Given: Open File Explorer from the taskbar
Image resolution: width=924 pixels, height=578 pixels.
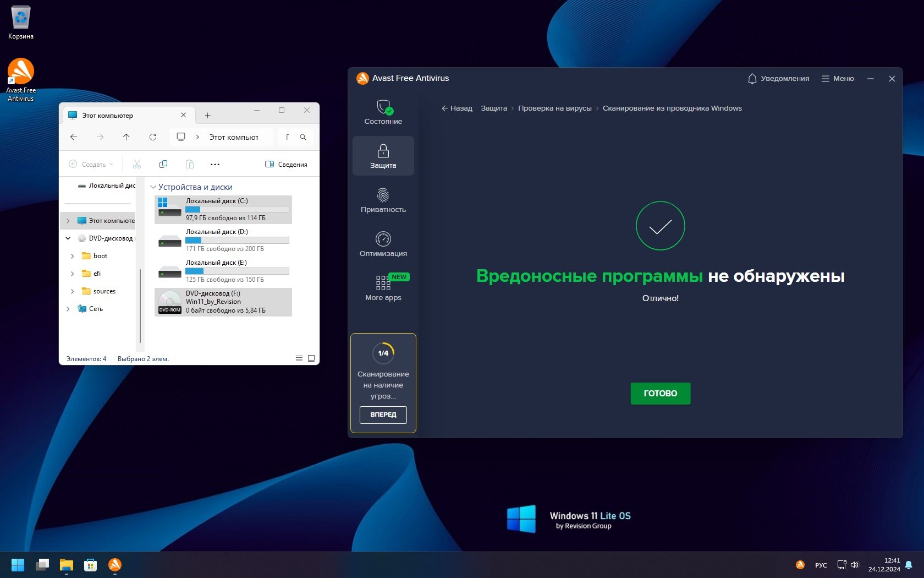Looking at the screenshot, I should 67,565.
